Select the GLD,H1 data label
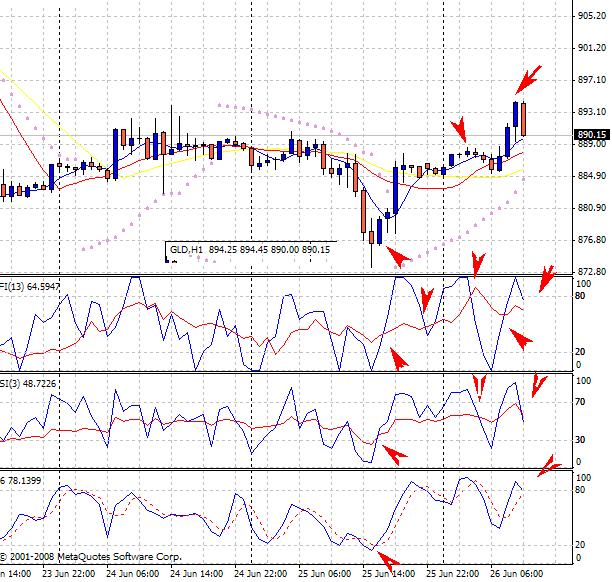 (250, 250)
